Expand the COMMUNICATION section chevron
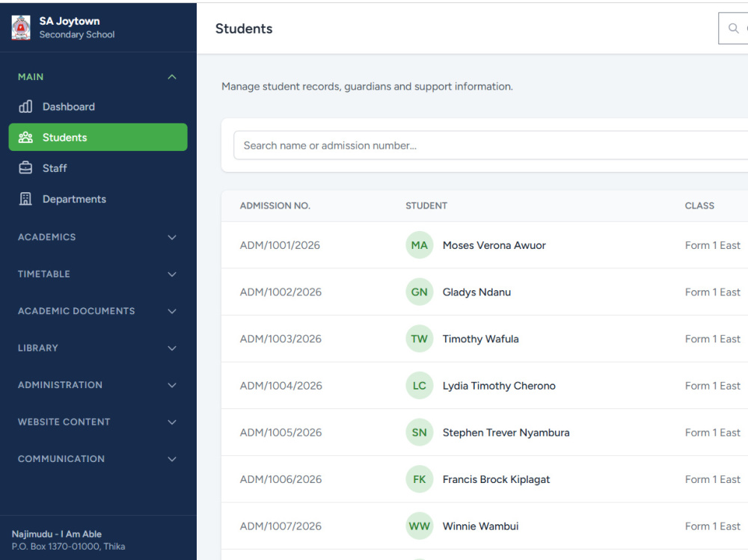Viewport: 748px width, 560px height. [172, 459]
